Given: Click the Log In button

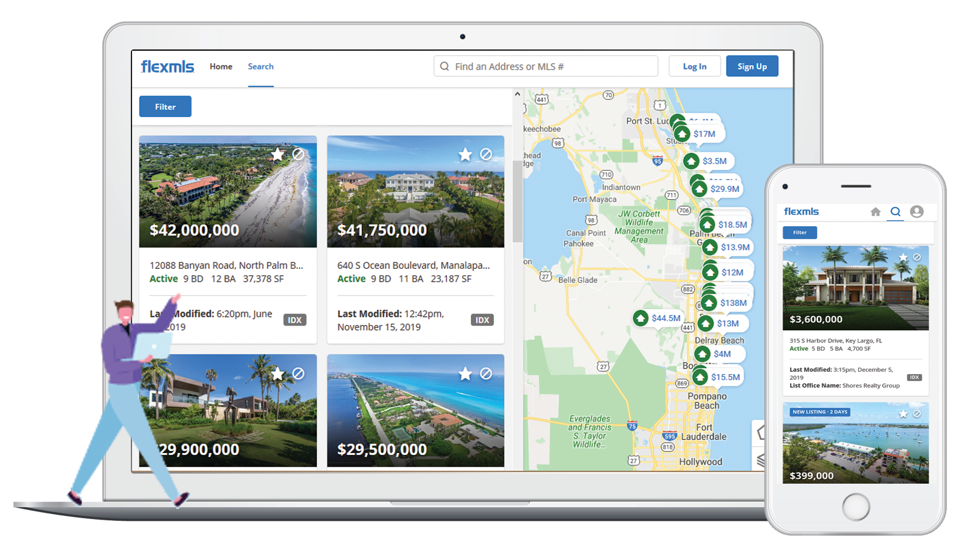Looking at the screenshot, I should click(695, 66).
